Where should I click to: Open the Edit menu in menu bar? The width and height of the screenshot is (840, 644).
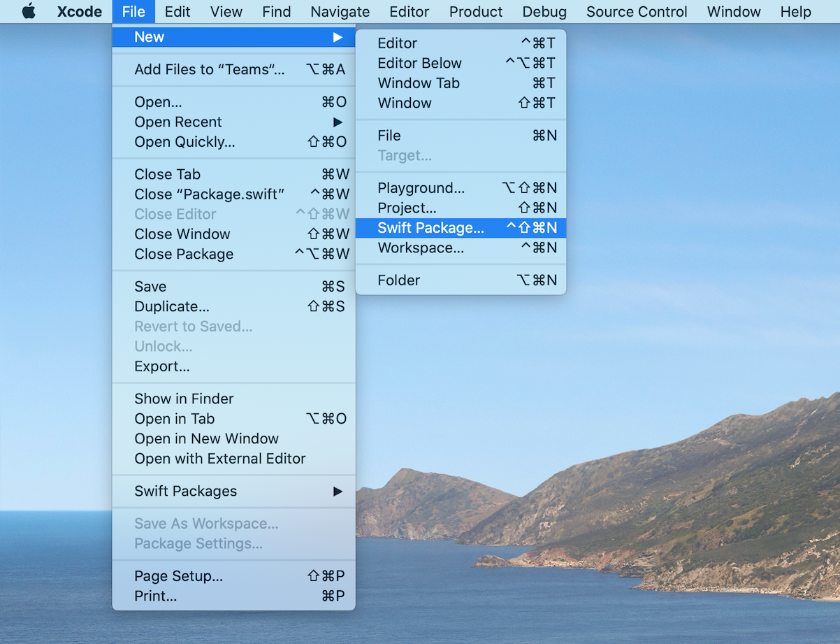[x=178, y=12]
